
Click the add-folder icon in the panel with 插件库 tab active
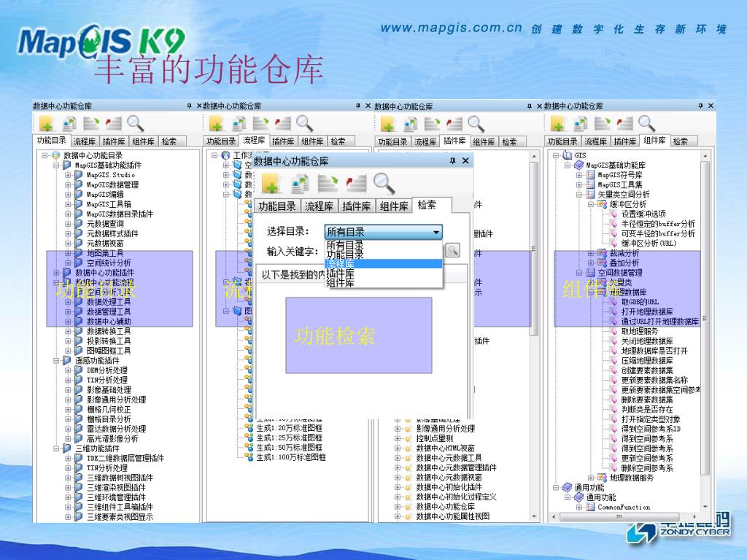click(388, 124)
